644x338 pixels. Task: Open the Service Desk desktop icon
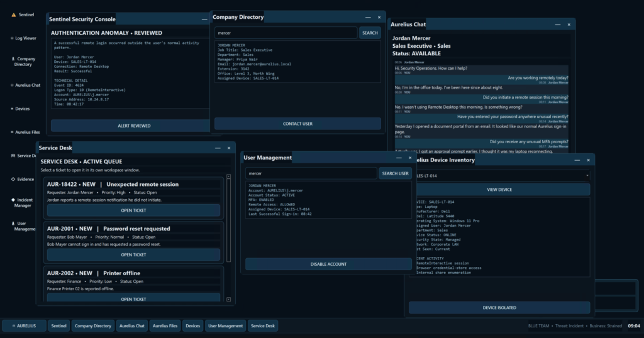click(x=23, y=156)
